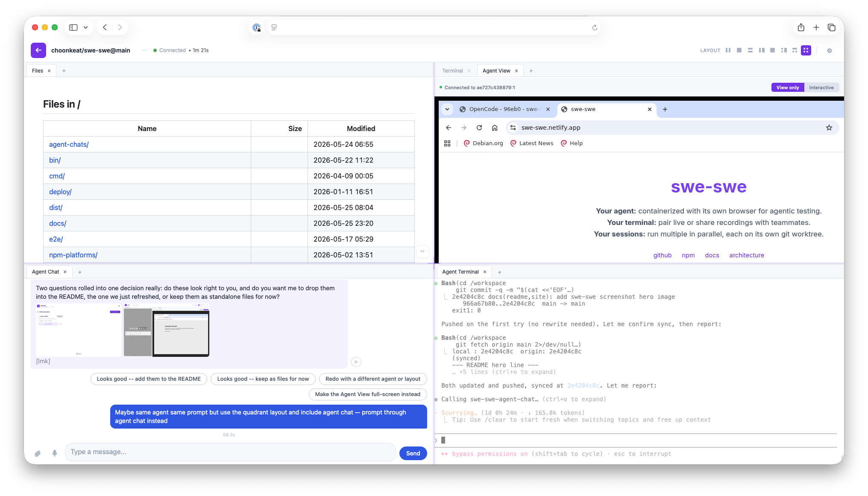The height and width of the screenshot is (496, 868).
Task: Open the github link
Action: [662, 255]
